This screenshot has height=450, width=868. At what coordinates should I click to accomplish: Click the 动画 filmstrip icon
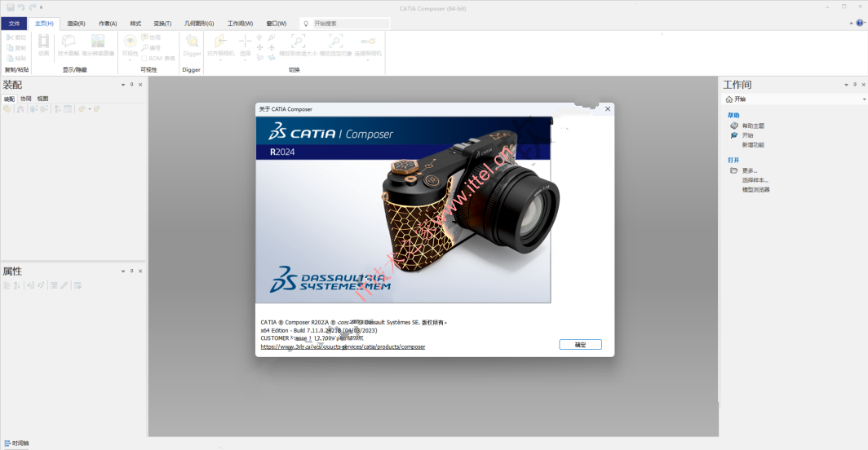pyautogui.click(x=44, y=42)
